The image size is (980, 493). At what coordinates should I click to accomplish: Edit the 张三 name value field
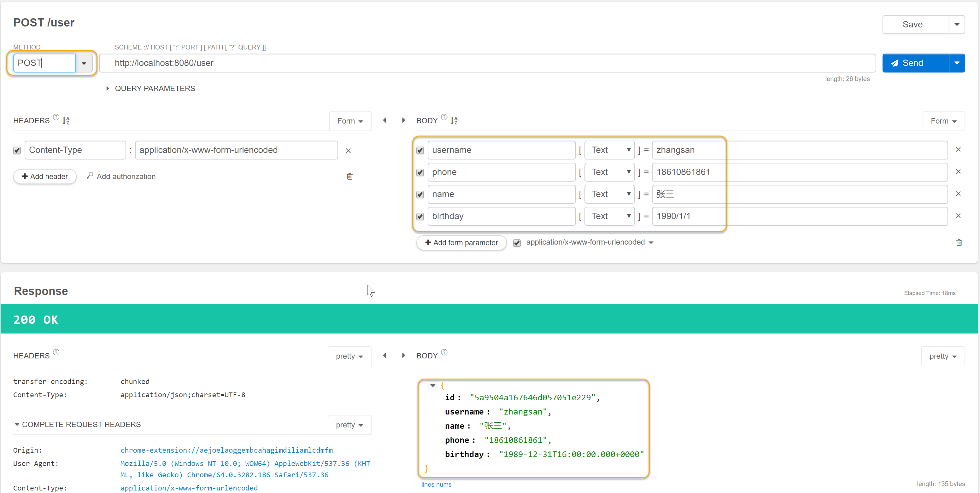[x=800, y=194]
